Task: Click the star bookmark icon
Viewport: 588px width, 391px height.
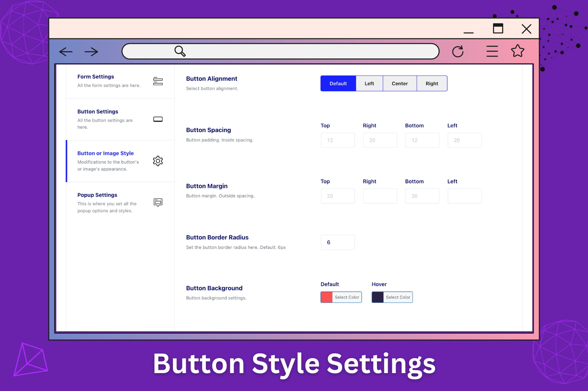Action: [518, 51]
